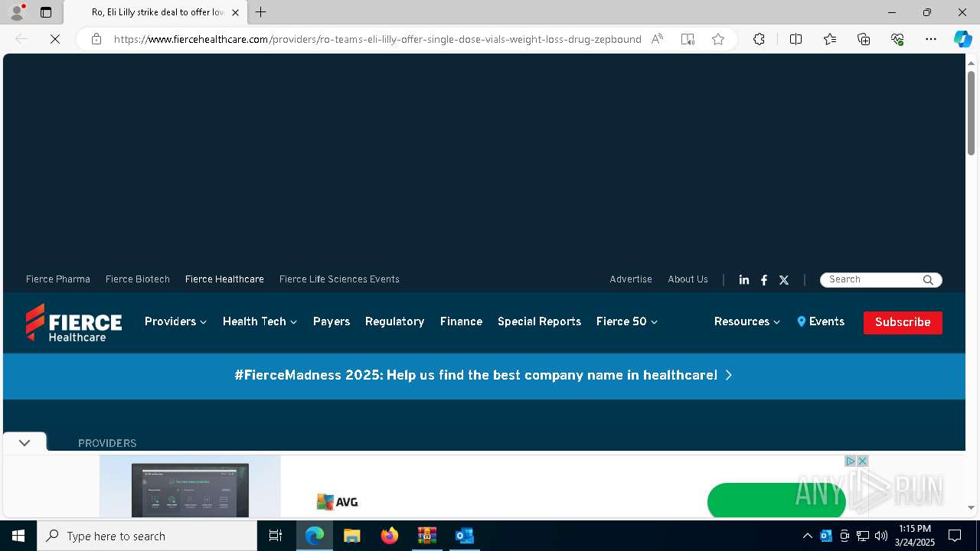The width and height of the screenshot is (980, 551).
Task: Open the tab actions menu icon
Action: [46, 12]
